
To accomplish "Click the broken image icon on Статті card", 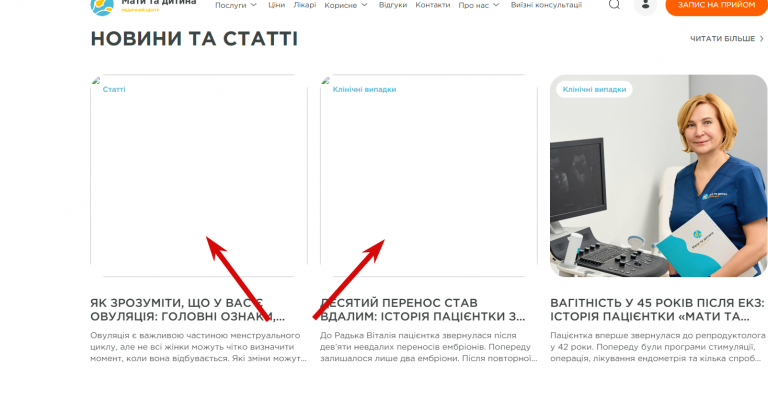I will click(96, 81).
